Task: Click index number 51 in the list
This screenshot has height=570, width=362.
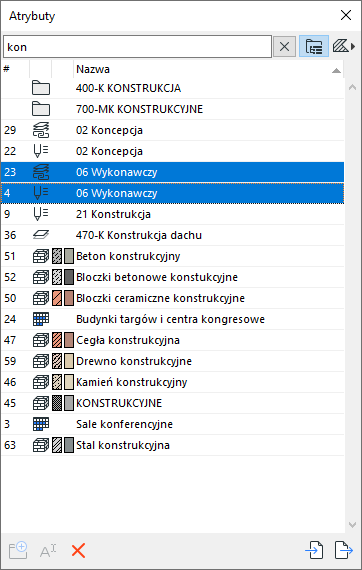Action: [10, 256]
